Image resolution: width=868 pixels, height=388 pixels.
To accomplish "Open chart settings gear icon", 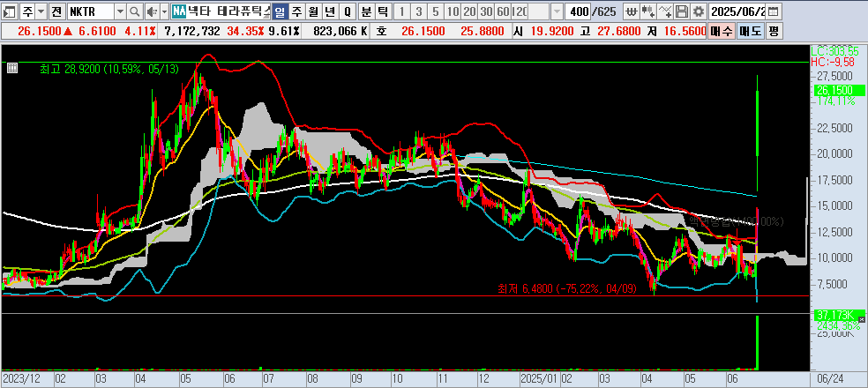I will pyautogui.click(x=700, y=11).
